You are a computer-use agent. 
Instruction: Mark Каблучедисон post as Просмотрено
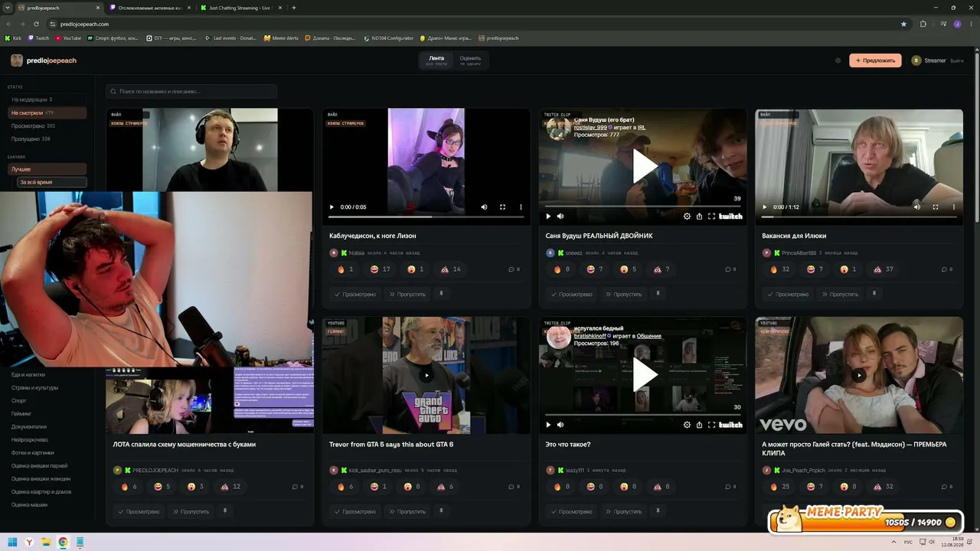point(354,294)
